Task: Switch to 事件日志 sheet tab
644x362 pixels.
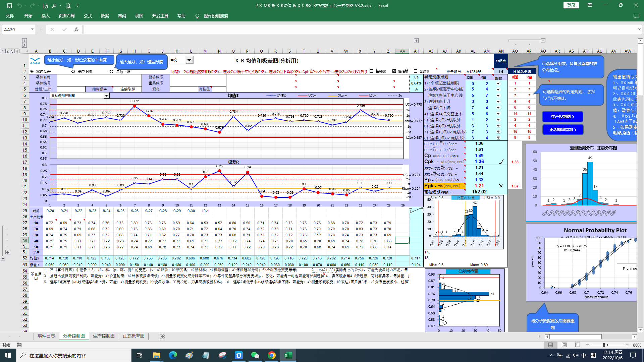Action: (46, 336)
